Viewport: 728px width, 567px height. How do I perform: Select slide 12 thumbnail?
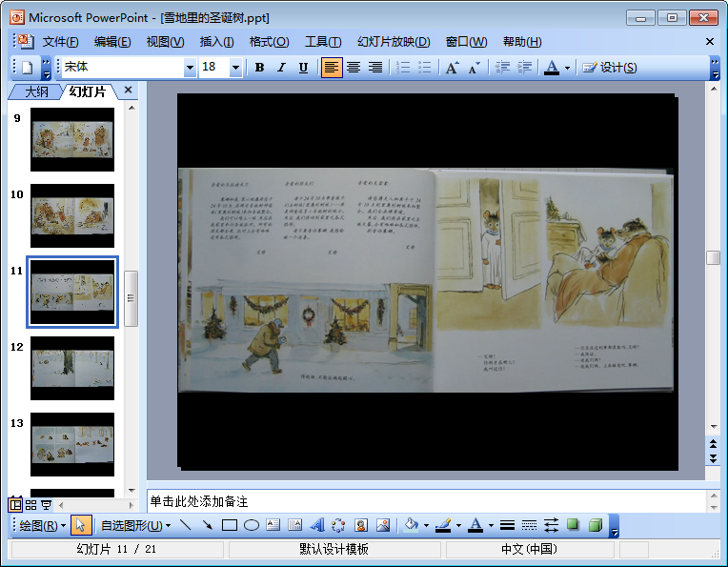coord(72,368)
